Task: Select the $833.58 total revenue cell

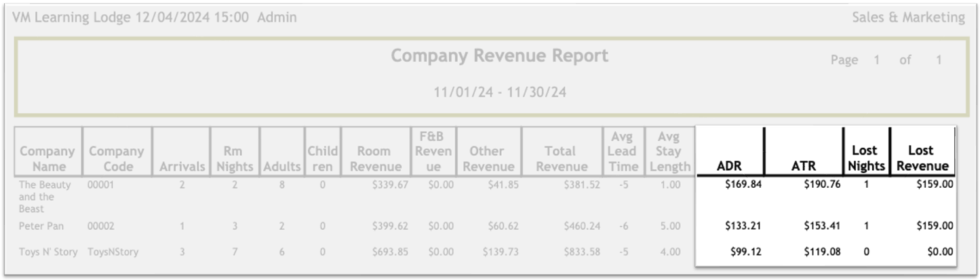Action: point(581,252)
